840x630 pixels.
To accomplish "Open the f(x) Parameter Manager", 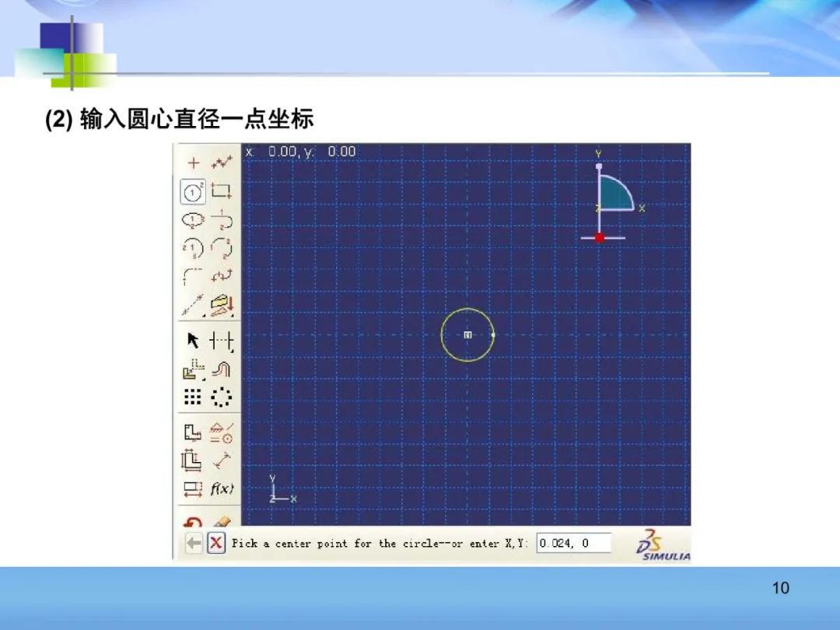I will coord(222,489).
